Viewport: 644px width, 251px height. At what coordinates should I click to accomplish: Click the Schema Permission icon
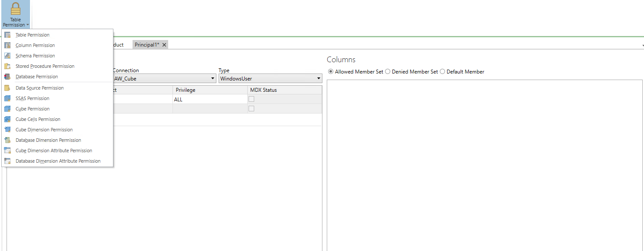[x=7, y=56]
